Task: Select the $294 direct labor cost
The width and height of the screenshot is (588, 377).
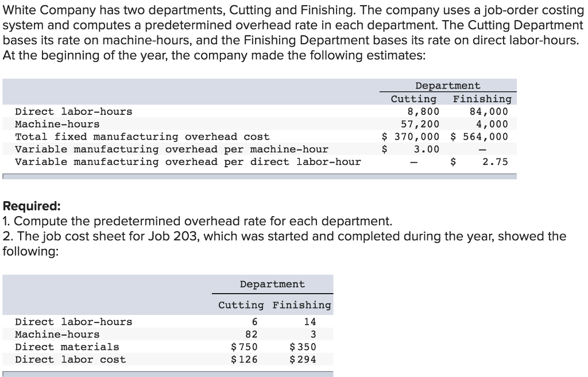Action: (x=303, y=360)
